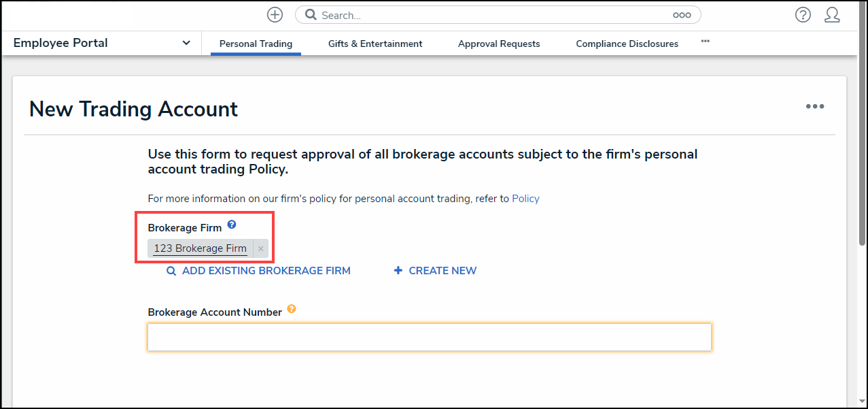Open the Help question mark icon

click(x=803, y=15)
